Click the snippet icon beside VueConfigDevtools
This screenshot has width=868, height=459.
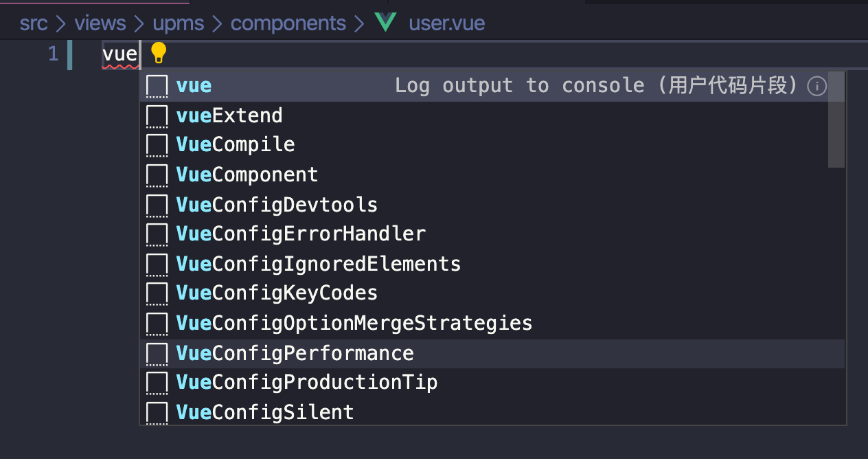click(157, 205)
